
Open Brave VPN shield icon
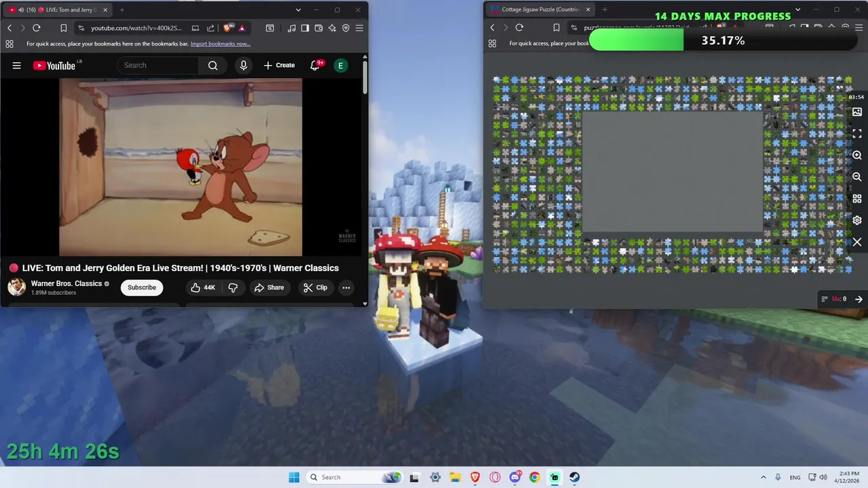click(x=346, y=28)
